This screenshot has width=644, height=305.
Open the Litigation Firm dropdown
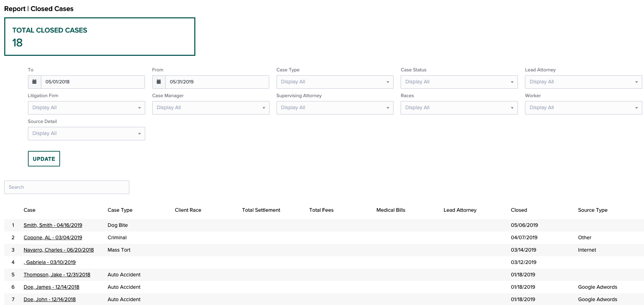(x=87, y=108)
